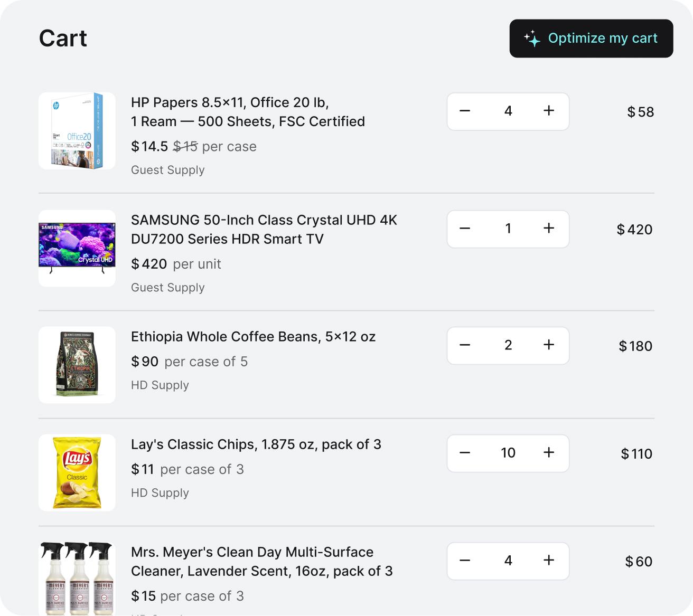Click plus icon for Samsung TV

pos(548,229)
